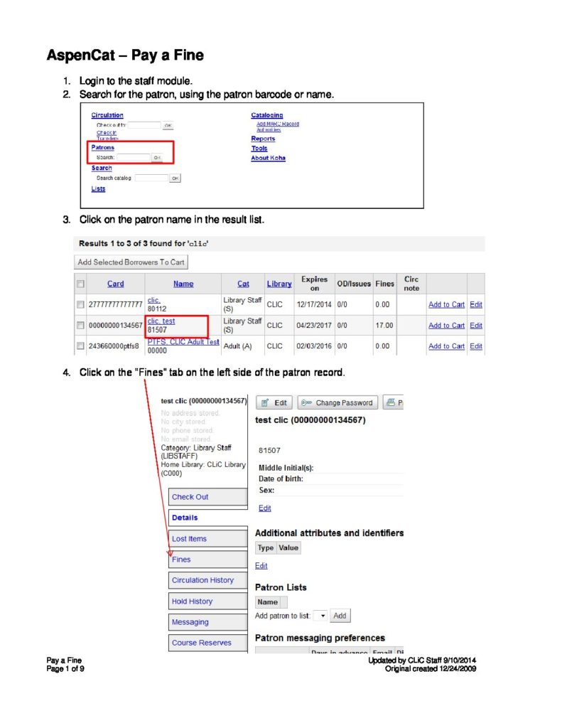
Task: Click the partially visible Print button icon
Action: (x=393, y=403)
